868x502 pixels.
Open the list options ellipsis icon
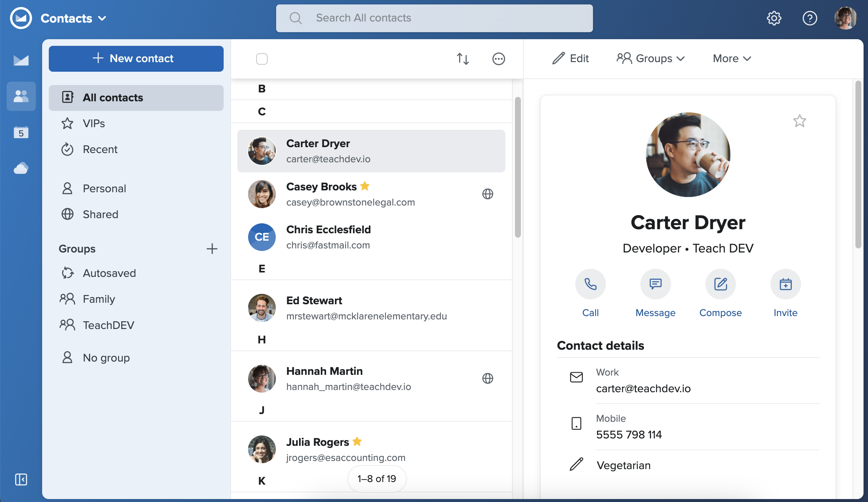click(498, 59)
